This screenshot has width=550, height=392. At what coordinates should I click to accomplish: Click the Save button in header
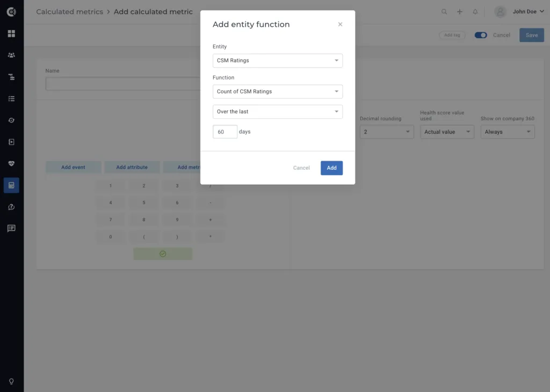click(x=531, y=35)
